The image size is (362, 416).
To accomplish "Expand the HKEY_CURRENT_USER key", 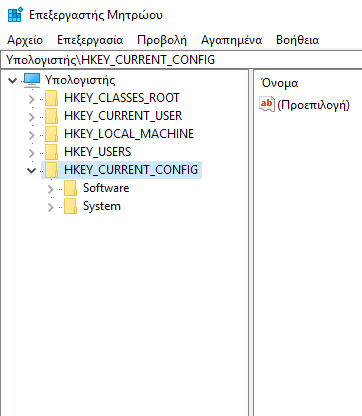I will (32, 117).
